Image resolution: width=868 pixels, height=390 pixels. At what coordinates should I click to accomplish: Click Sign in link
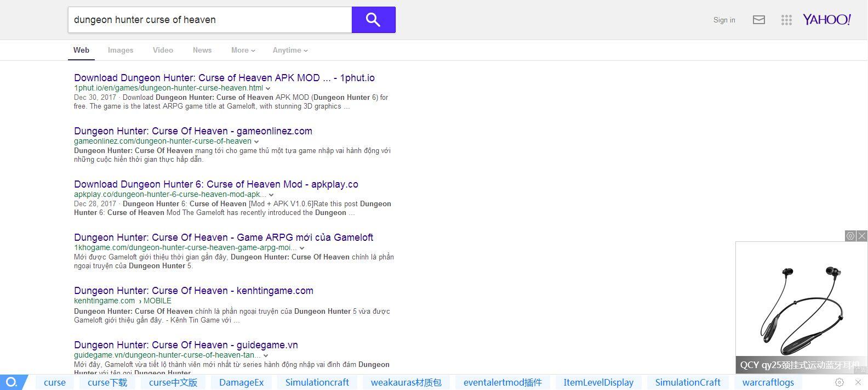(x=724, y=20)
